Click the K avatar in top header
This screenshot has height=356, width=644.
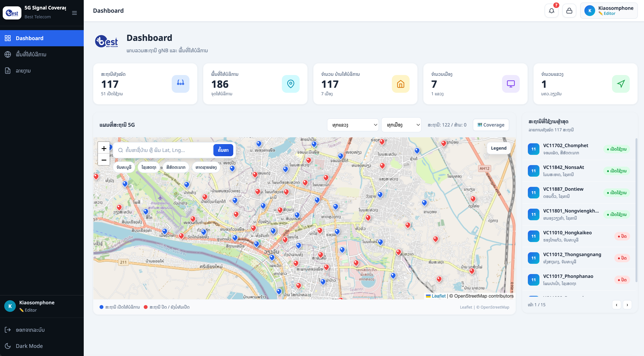tap(590, 11)
